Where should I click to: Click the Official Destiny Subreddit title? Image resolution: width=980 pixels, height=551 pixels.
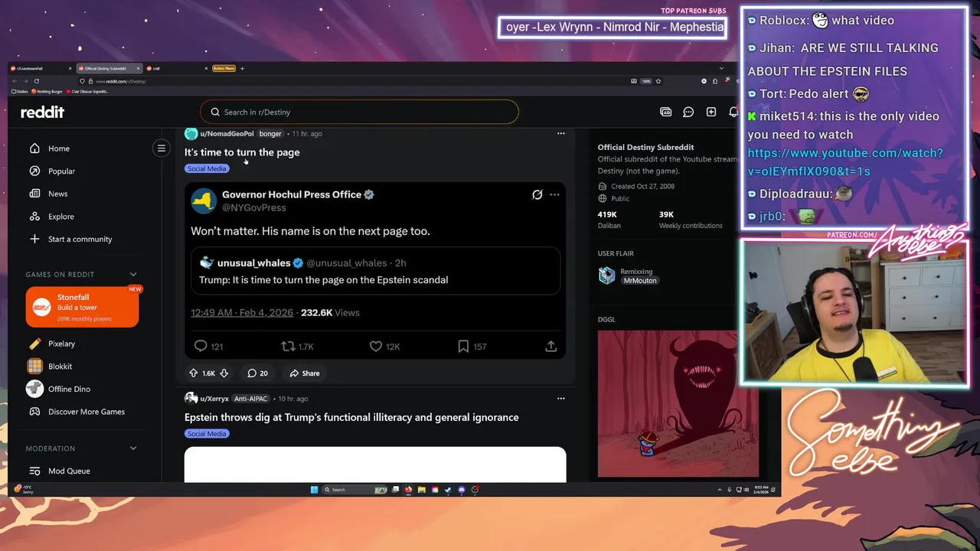pos(645,147)
